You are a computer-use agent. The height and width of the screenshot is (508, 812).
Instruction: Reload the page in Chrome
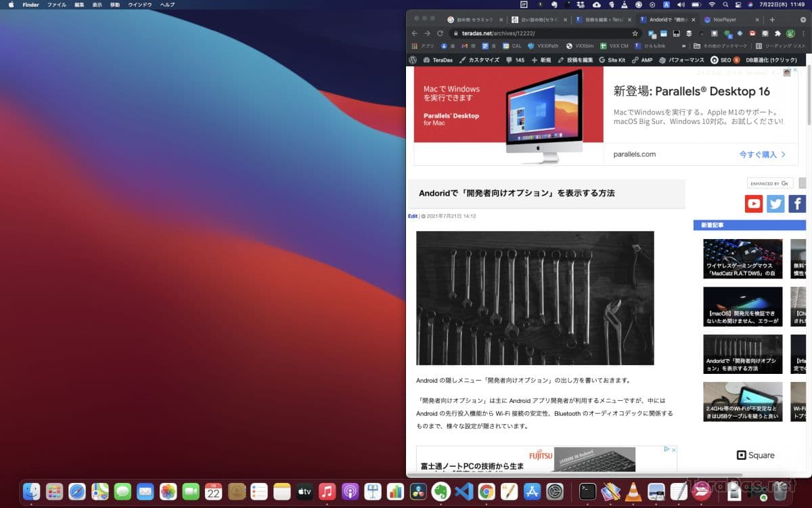pyautogui.click(x=440, y=33)
